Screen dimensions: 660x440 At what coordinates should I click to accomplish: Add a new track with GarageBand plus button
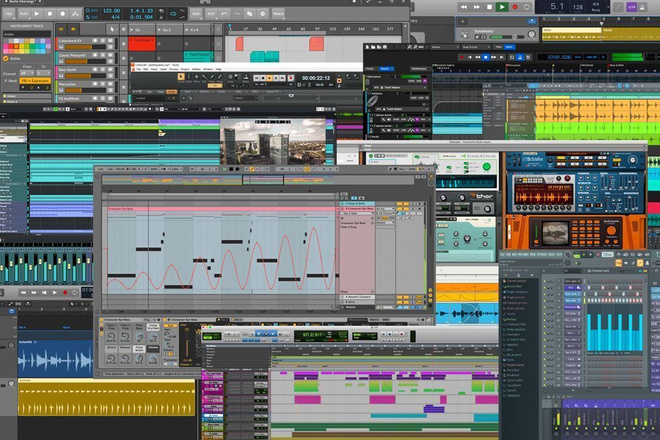(x=463, y=21)
